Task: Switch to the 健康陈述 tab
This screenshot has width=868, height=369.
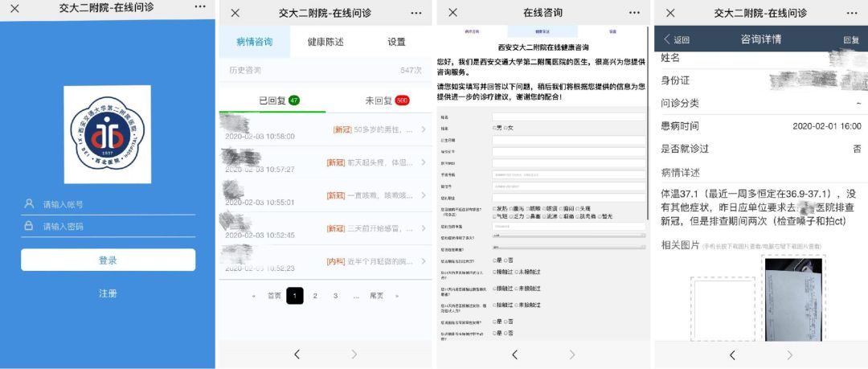Action: (x=325, y=42)
